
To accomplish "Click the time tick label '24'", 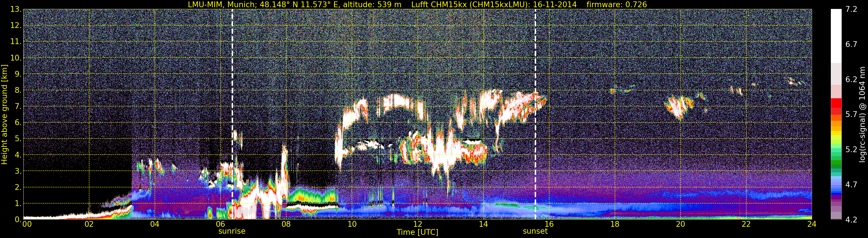I will tap(812, 224).
